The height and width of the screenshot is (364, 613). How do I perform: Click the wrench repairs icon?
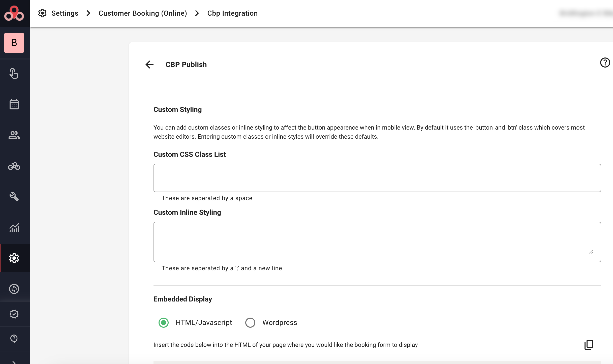(14, 197)
